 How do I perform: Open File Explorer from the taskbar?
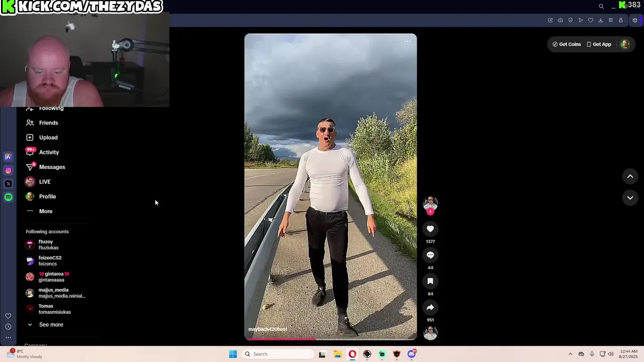pos(338,354)
